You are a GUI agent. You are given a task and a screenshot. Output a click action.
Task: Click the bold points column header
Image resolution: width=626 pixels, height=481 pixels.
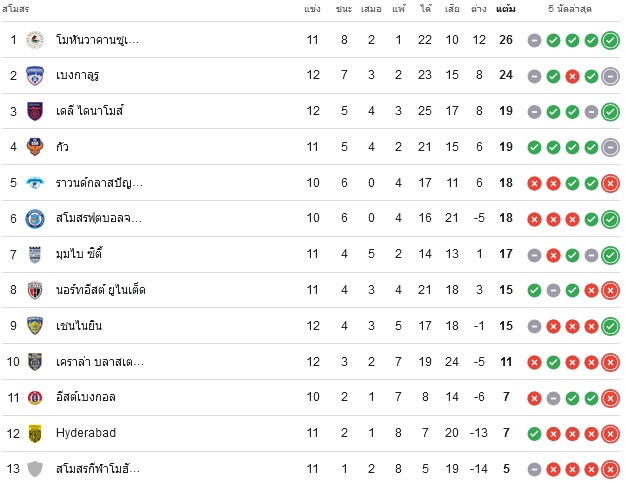[506, 9]
